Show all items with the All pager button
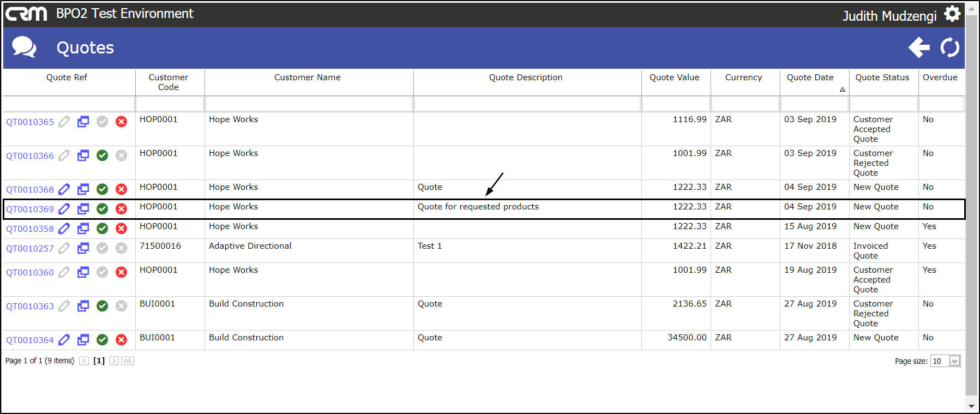Viewport: 980px width, 414px height. tap(128, 361)
